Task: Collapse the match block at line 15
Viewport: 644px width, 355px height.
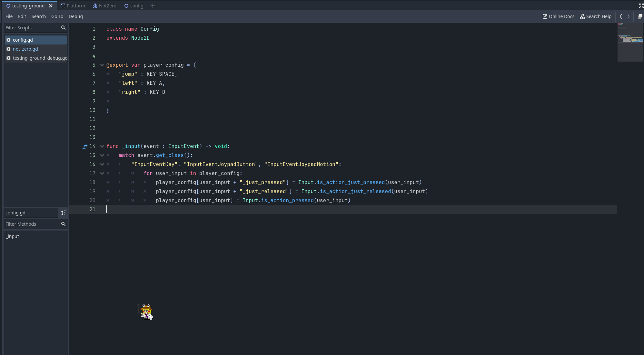Action: pyautogui.click(x=102, y=155)
